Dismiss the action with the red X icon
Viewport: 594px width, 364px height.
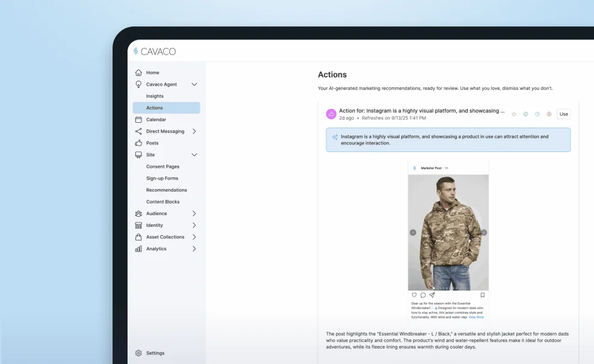click(x=549, y=114)
